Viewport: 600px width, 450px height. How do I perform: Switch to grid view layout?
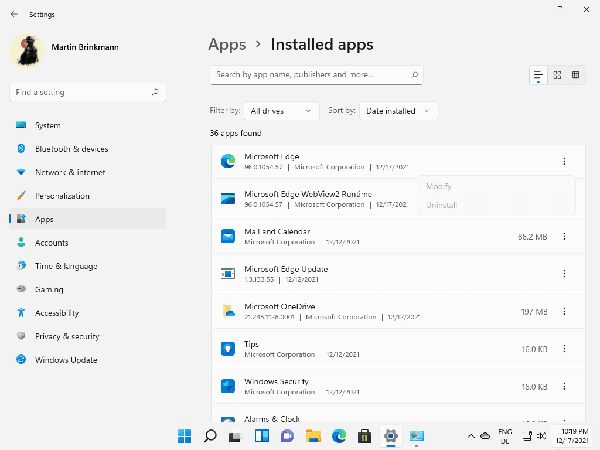point(557,75)
